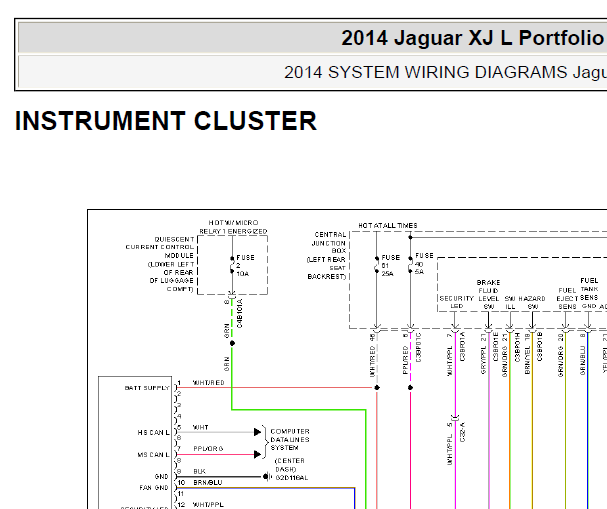607x509 pixels.
Task: Click the "FUEL TANK SENS GND" label
Action: pyautogui.click(x=589, y=293)
